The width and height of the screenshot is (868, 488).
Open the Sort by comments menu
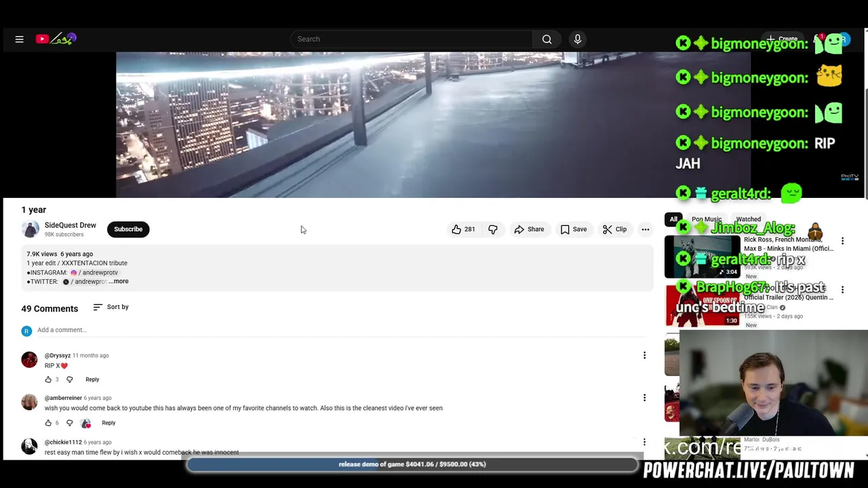[x=111, y=307]
